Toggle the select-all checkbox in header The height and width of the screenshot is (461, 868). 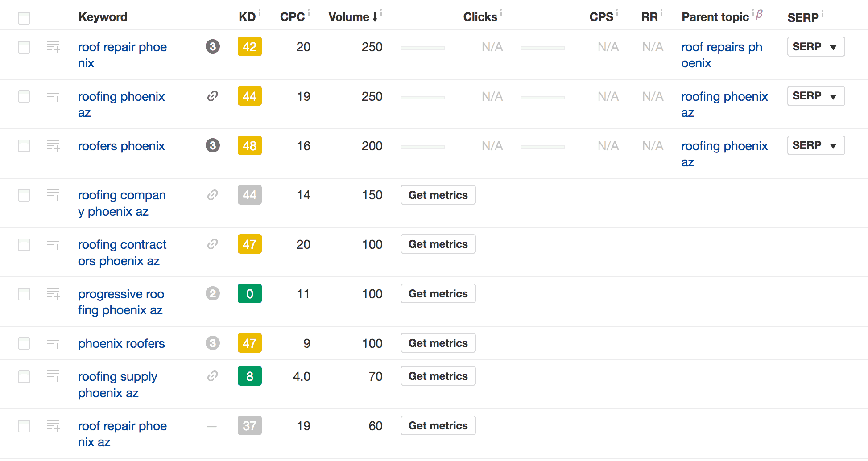coord(24,18)
